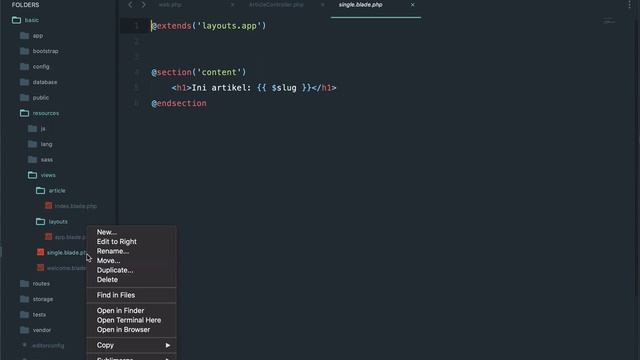Close the ArticleController.php tab
Viewport: 640px width, 360px height.
click(x=322, y=5)
